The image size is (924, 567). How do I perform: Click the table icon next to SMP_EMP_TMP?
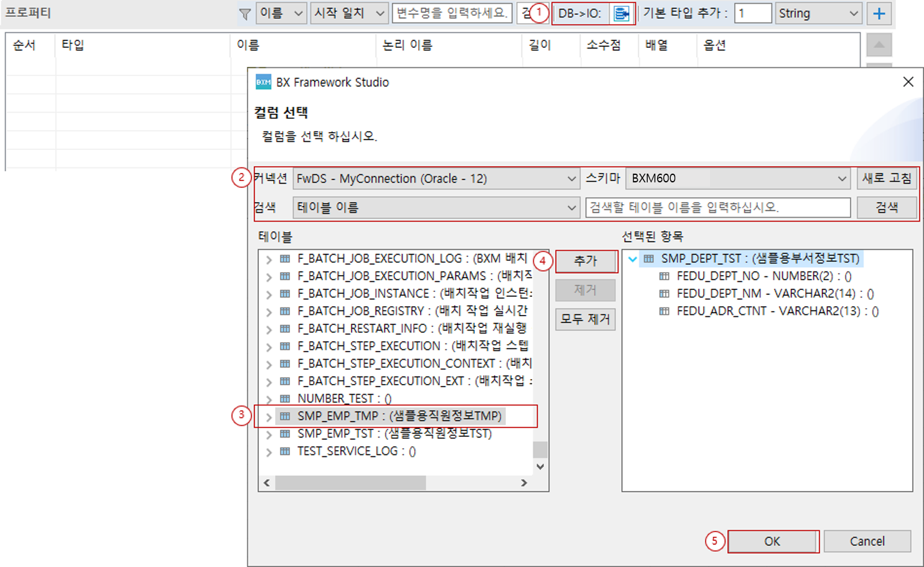click(284, 416)
